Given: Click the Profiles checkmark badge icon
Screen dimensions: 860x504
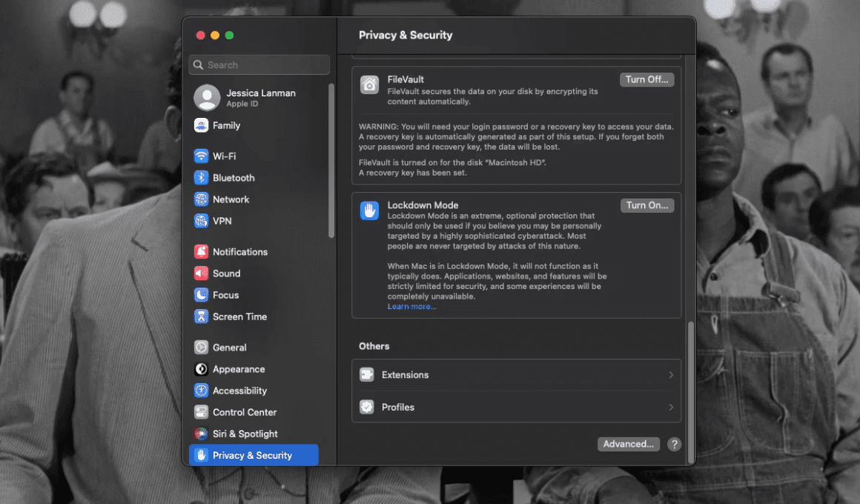Looking at the screenshot, I should coord(367,407).
